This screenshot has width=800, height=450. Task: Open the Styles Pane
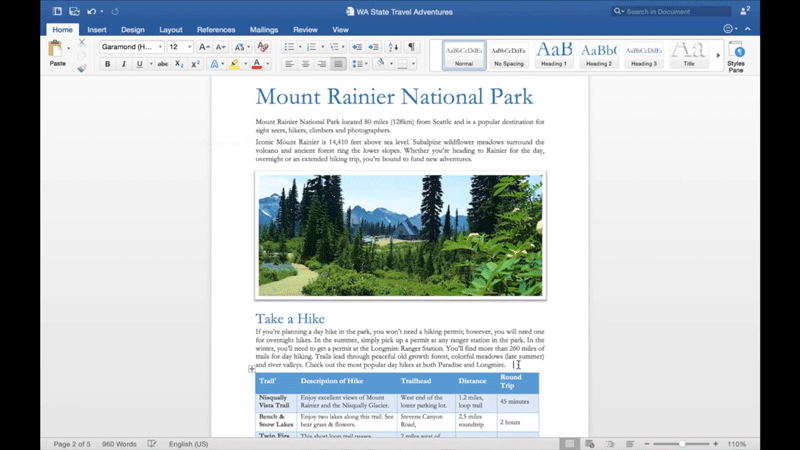736,56
